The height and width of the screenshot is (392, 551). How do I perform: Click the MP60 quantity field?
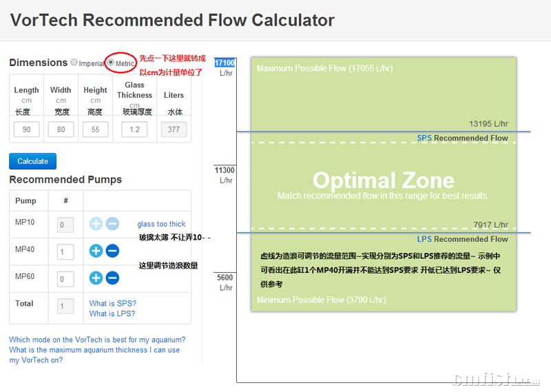tap(65, 279)
